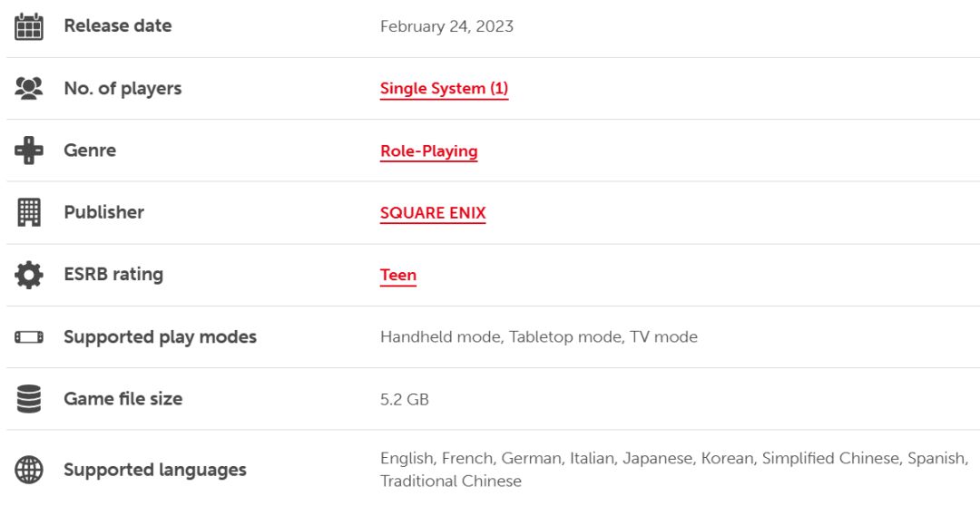Screen dimensions: 980x506
Task: Open the Teen ESRB rating link
Action: coord(397,275)
